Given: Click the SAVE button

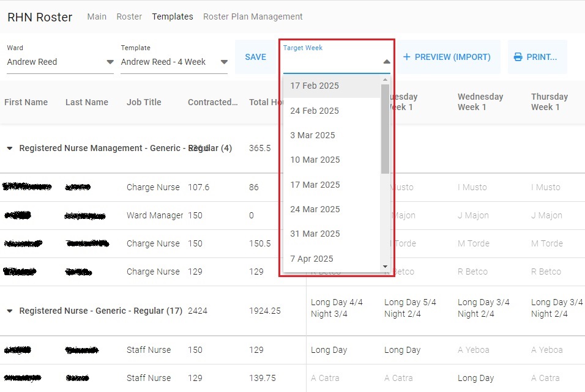Looking at the screenshot, I should click(x=256, y=57).
